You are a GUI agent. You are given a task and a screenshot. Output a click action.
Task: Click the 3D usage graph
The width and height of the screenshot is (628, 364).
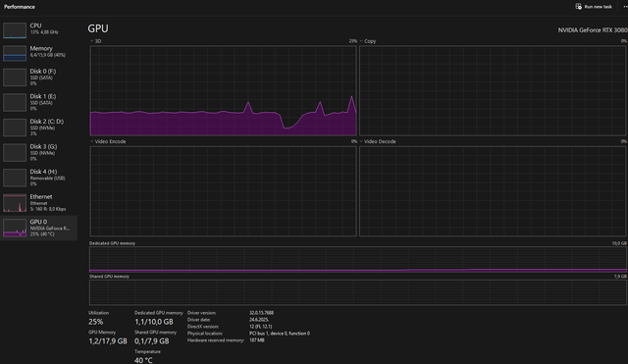(223, 90)
